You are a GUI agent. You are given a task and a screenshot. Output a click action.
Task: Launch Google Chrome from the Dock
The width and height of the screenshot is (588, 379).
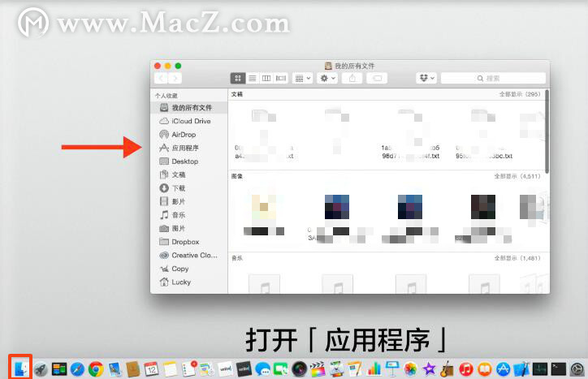96,369
